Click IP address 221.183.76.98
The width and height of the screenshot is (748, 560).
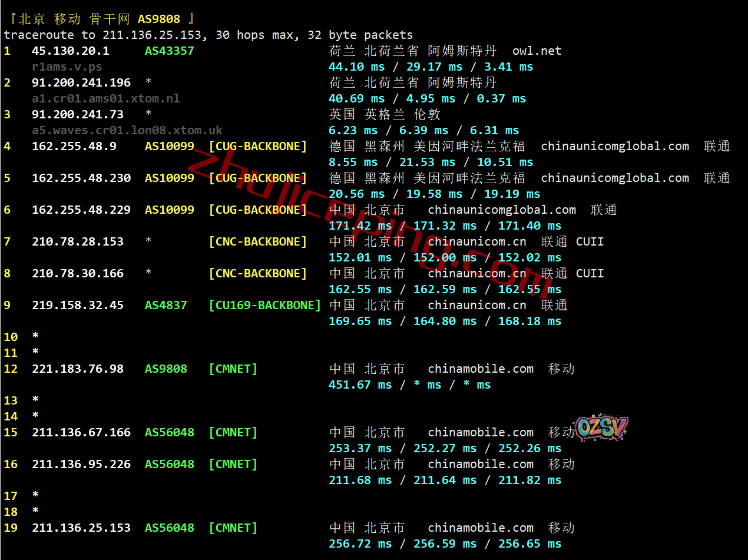click(77, 369)
